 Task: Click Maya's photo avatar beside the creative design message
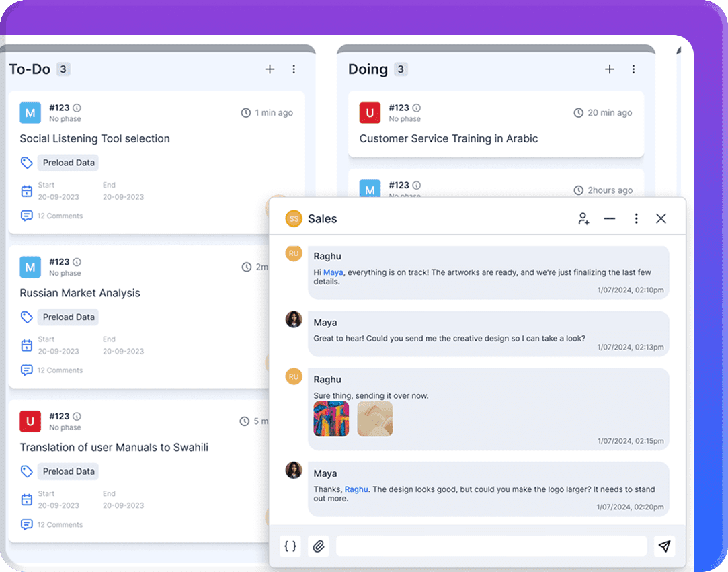click(x=294, y=319)
